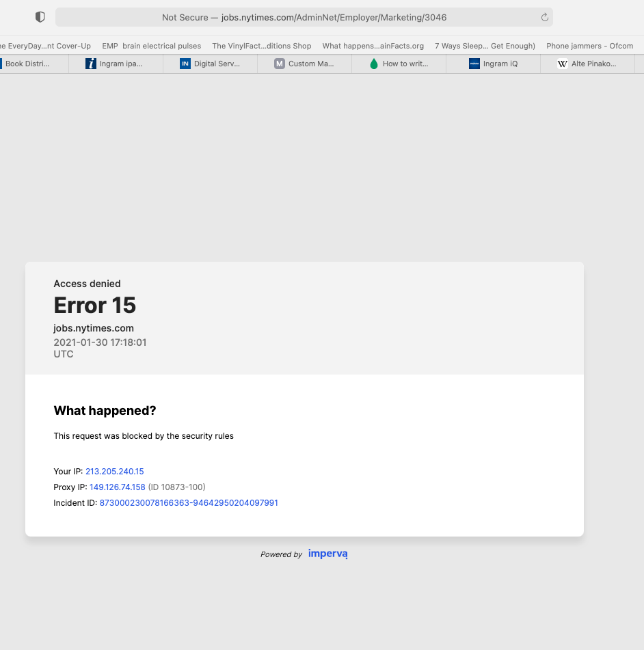644x650 pixels.
Task: Click the Ingram ipage 'i' favicon
Action: 91,64
